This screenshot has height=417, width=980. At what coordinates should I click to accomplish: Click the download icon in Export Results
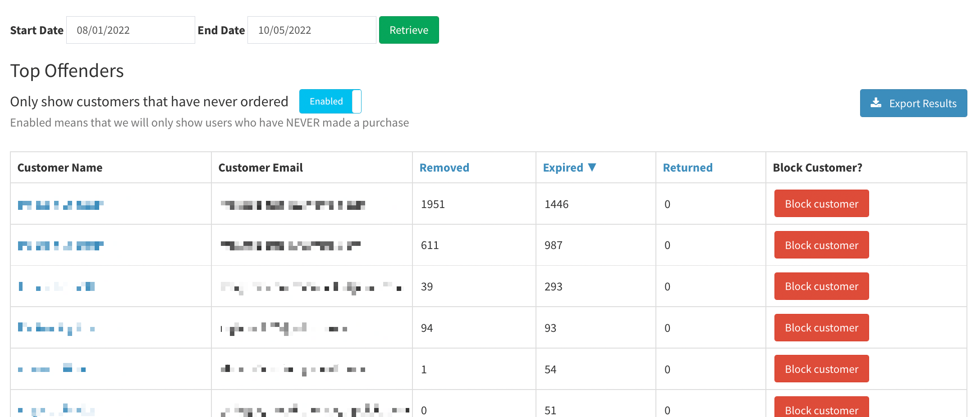coord(875,103)
